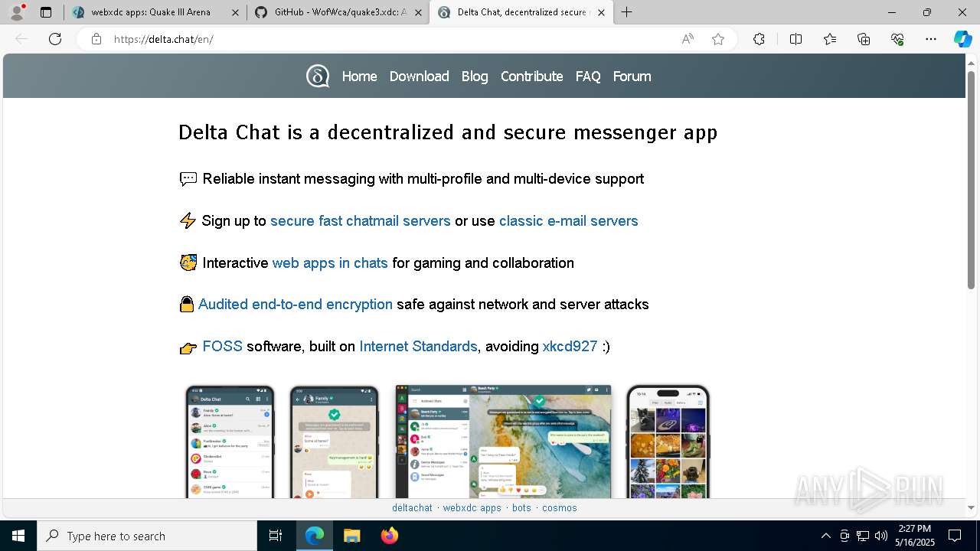
Task: Open the Collections icon
Action: pos(864,39)
